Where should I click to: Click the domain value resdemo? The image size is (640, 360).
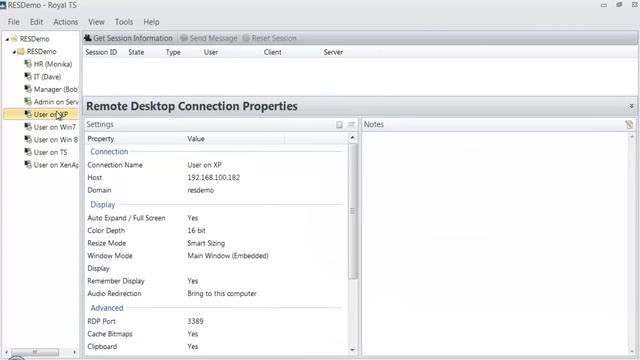[x=200, y=190]
